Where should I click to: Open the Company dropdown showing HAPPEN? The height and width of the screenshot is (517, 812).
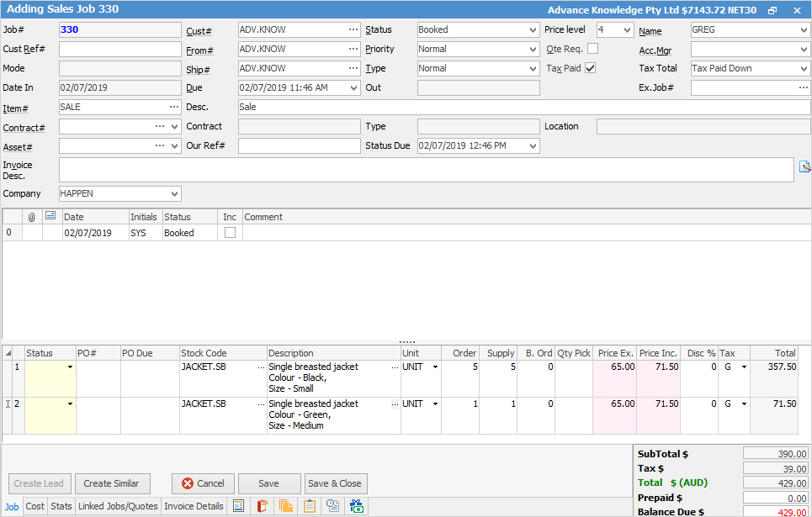pyautogui.click(x=174, y=193)
